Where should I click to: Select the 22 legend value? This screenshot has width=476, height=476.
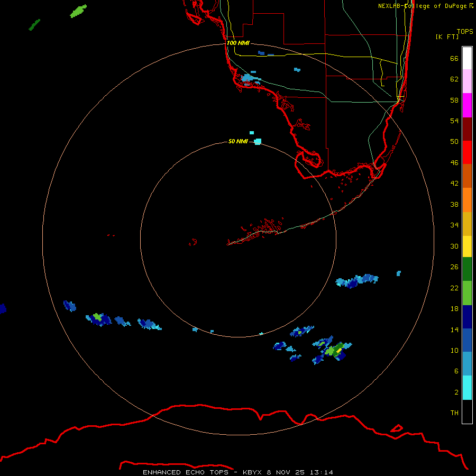coord(454,288)
